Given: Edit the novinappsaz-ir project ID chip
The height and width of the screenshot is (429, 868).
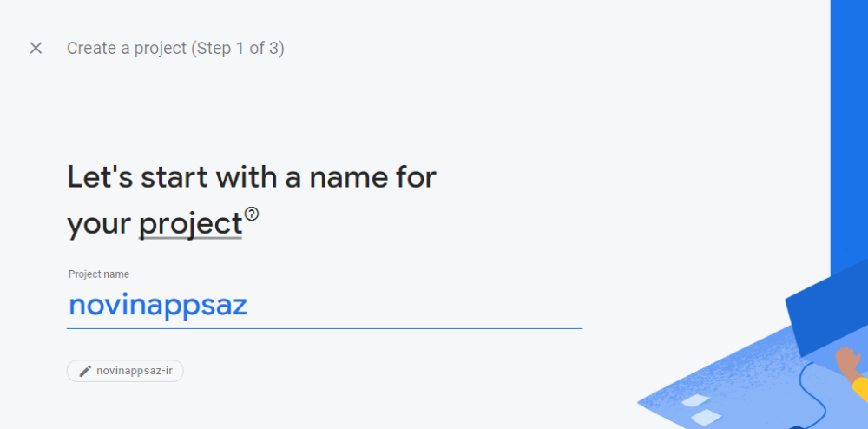Looking at the screenshot, I should 125,371.
